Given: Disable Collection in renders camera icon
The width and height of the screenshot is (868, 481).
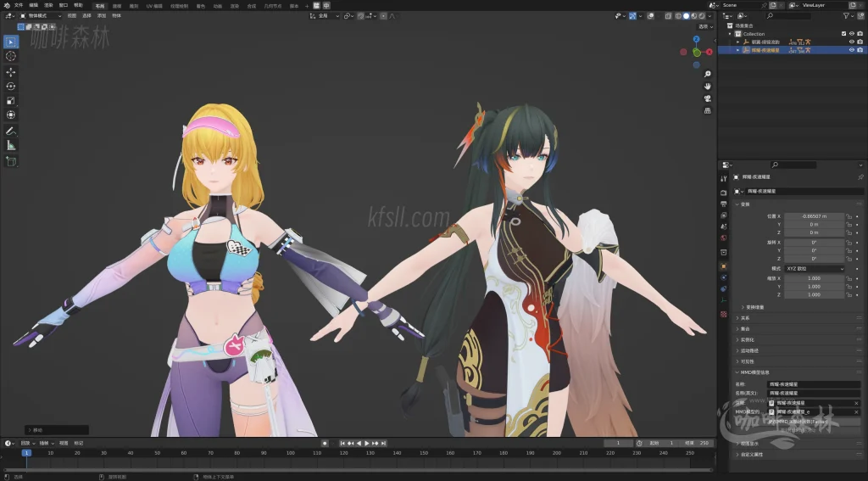Looking at the screenshot, I should pos(860,34).
